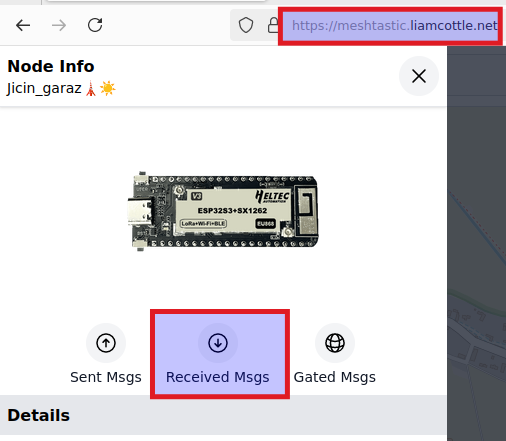Close the Node Info panel
This screenshot has height=441, width=506.
pos(419,76)
